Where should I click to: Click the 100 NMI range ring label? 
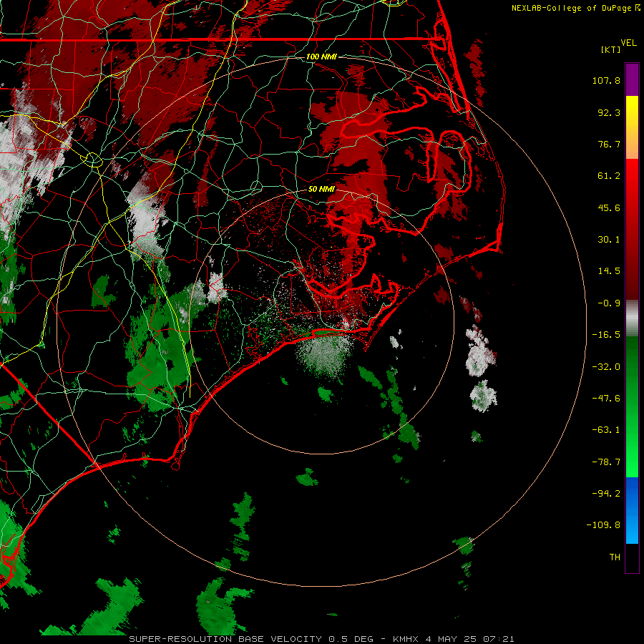[321, 57]
